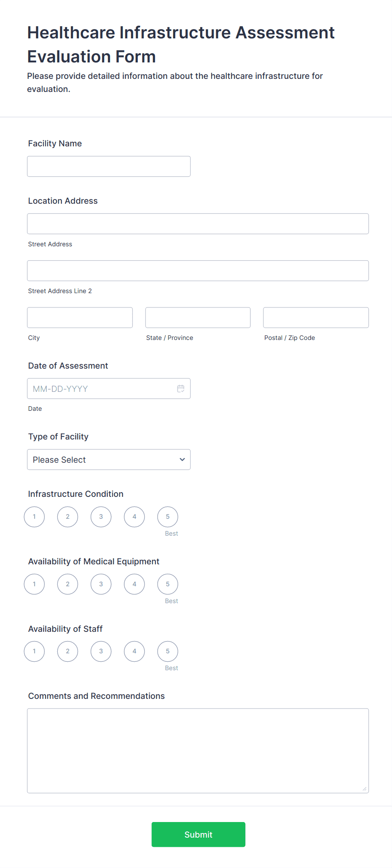Click the State / Province field
Image resolution: width=392 pixels, height=868 pixels.
coord(198,317)
